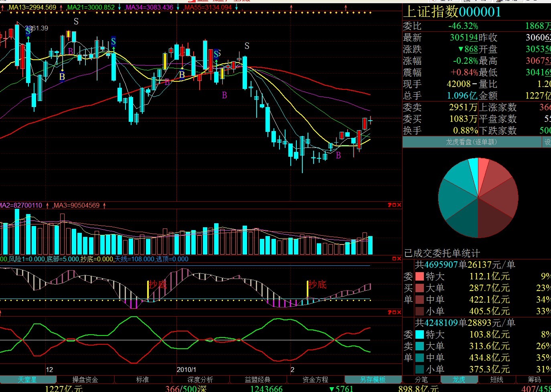Maximize the volume indicator panel

394,205
